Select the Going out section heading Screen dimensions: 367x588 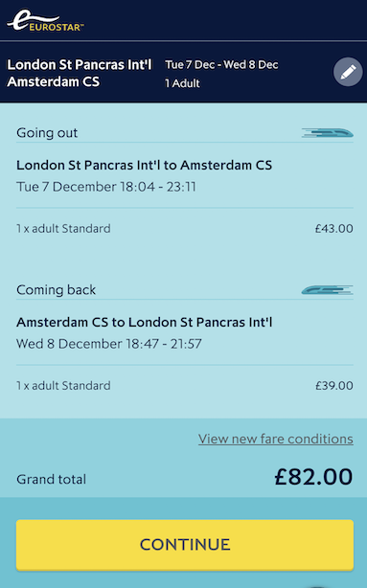click(x=47, y=133)
